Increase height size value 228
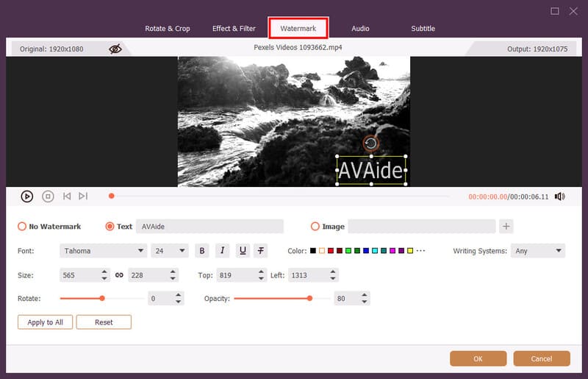This screenshot has height=379, width=588. [x=173, y=272]
